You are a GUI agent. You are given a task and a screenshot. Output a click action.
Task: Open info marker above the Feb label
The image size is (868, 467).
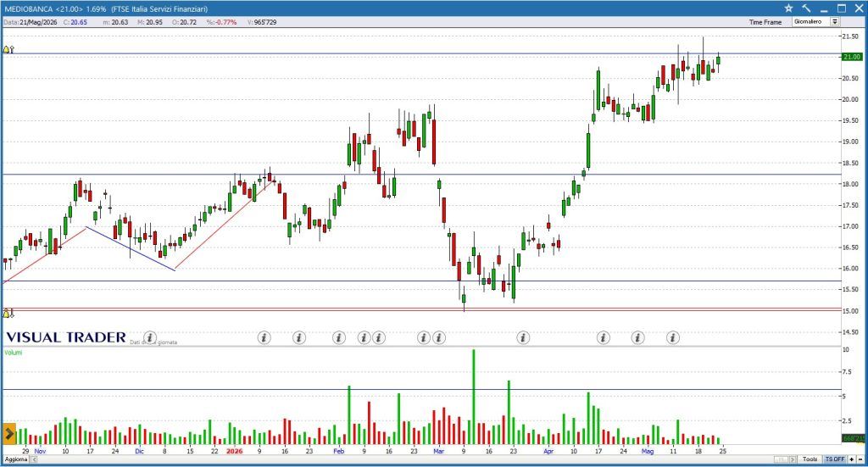tap(339, 337)
